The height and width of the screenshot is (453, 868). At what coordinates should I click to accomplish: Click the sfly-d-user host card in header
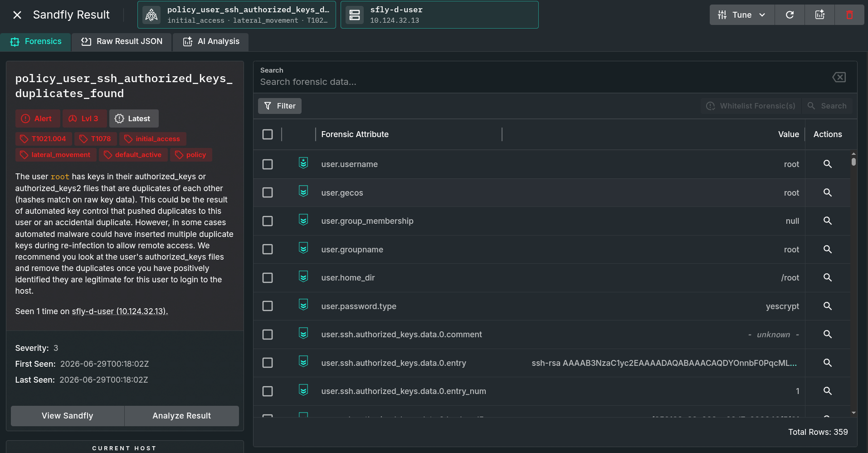pos(439,15)
